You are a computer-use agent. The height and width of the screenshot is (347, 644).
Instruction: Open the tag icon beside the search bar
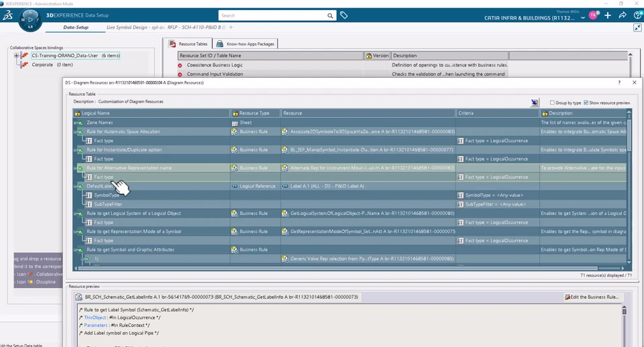[343, 15]
